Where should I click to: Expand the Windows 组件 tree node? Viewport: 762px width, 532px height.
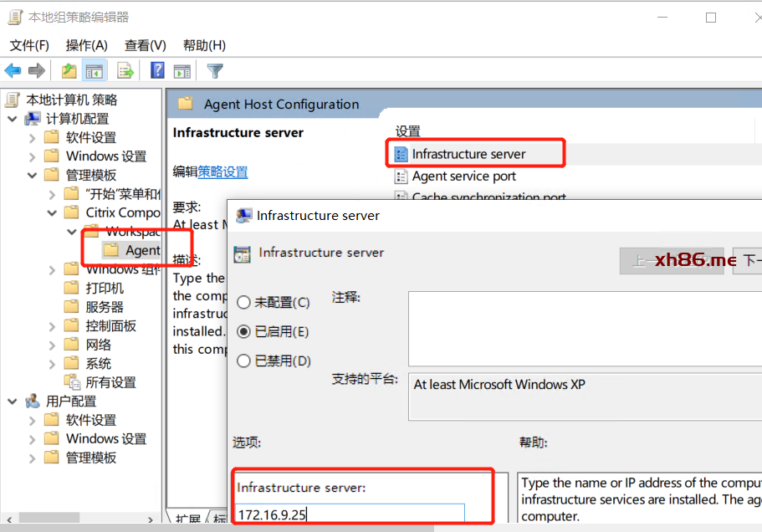52,269
